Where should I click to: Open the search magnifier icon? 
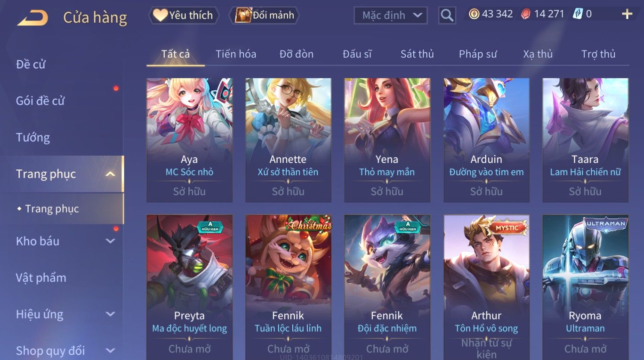coord(447,15)
